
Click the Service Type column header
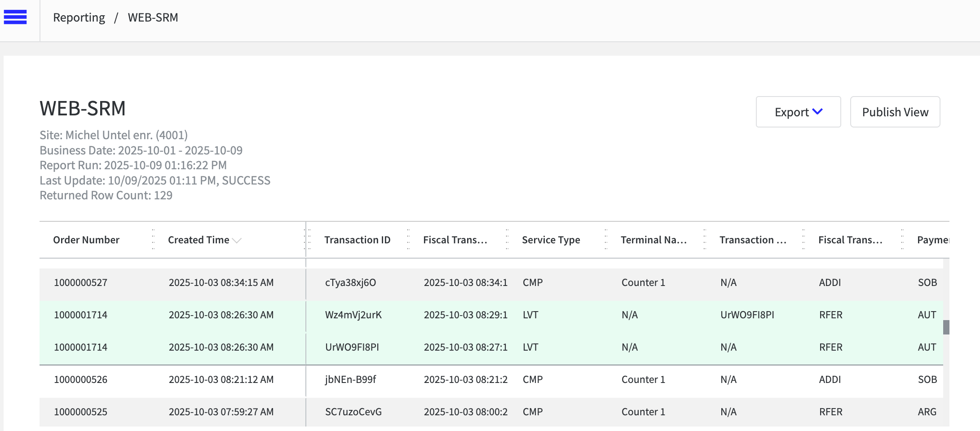[x=551, y=240]
